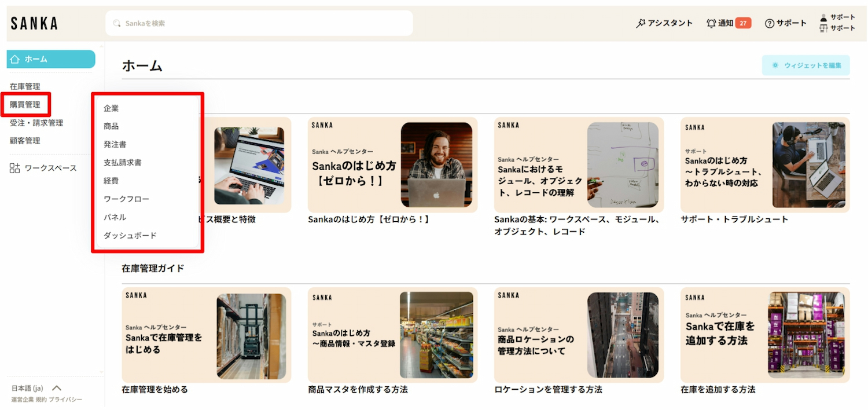This screenshot has width=868, height=410.
Task: Expand the 日本語 (ja) language selector
Action: (x=36, y=388)
